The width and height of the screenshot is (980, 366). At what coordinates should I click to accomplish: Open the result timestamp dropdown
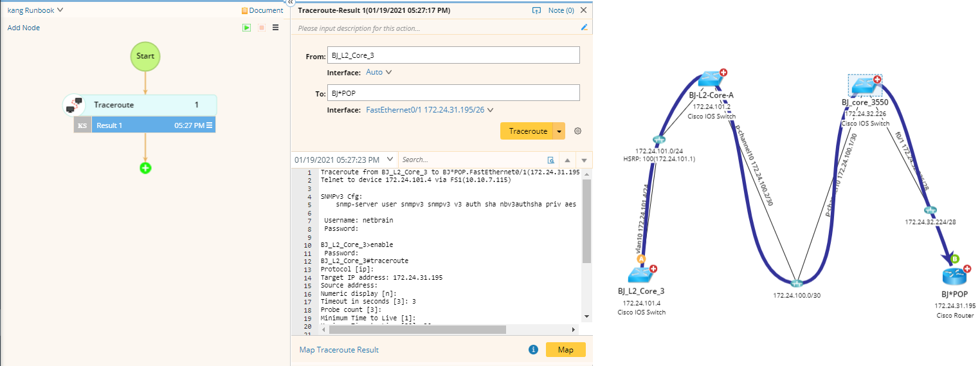click(x=343, y=160)
